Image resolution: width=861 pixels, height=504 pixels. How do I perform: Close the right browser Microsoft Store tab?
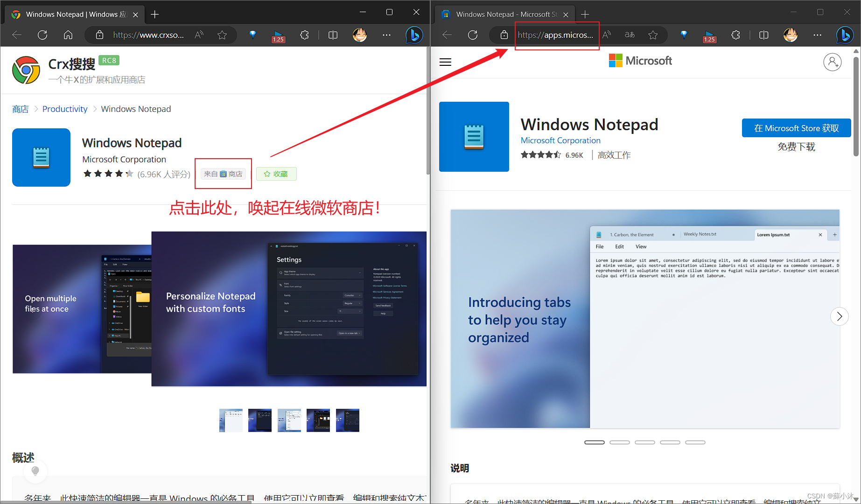click(566, 14)
